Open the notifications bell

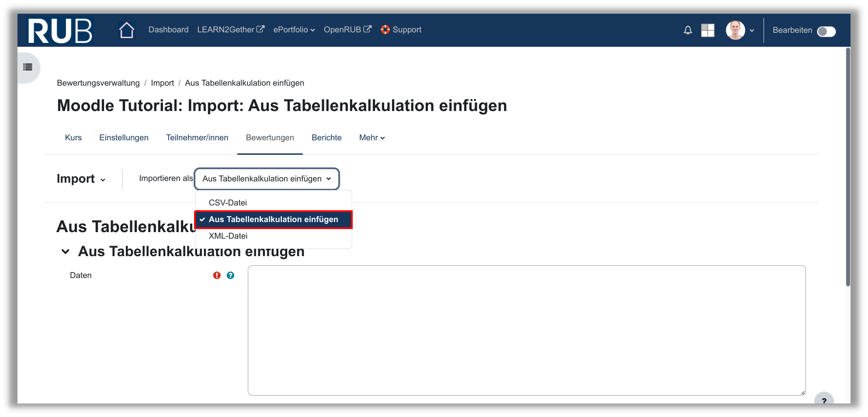tap(687, 30)
